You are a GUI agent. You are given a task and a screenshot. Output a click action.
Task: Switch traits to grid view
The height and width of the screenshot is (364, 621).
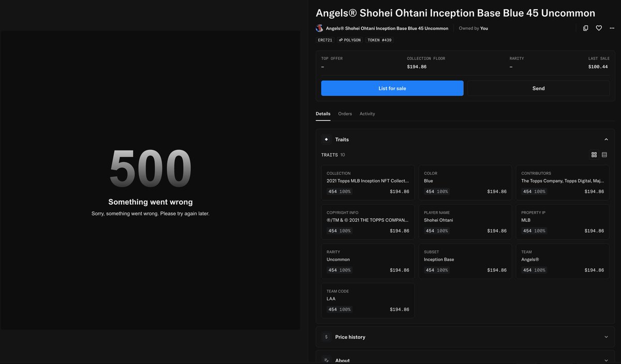pyautogui.click(x=594, y=155)
